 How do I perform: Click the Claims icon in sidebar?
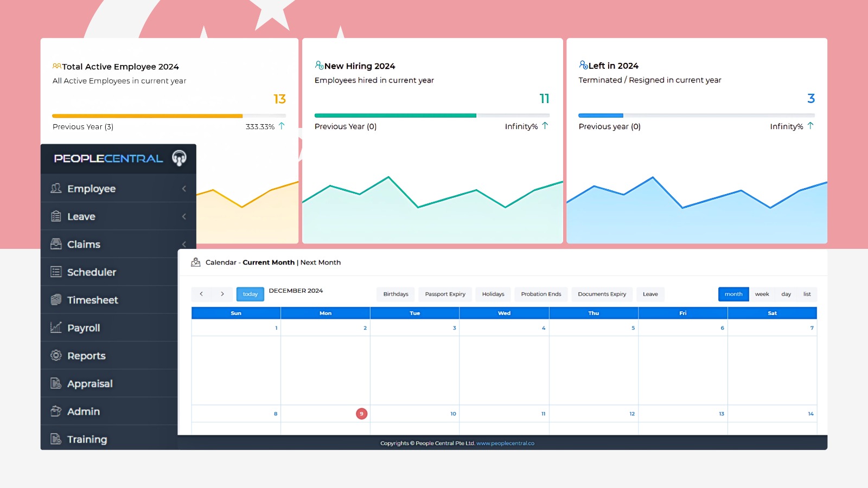(56, 244)
